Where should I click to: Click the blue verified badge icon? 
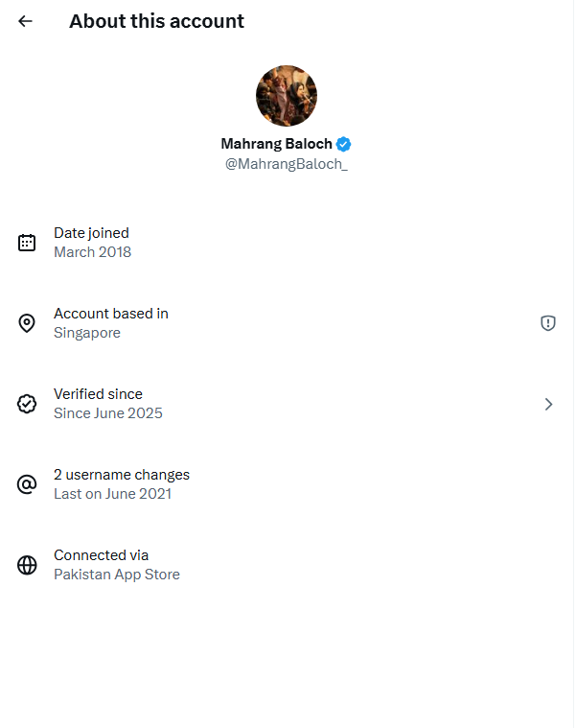(x=343, y=144)
